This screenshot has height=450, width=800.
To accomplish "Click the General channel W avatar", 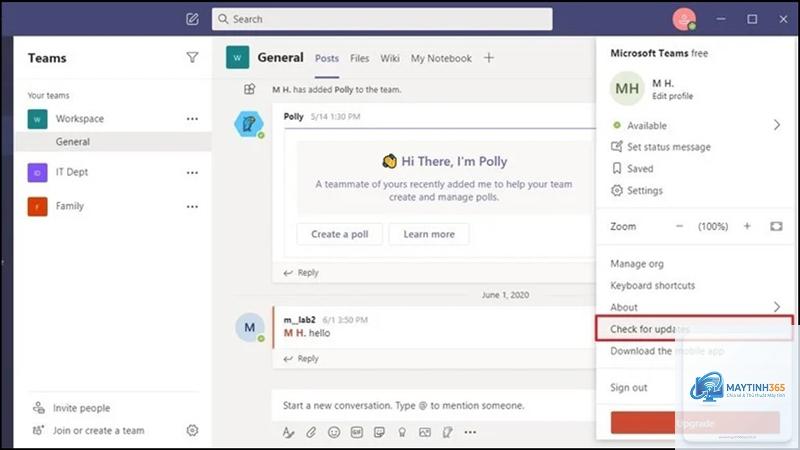I will point(238,58).
